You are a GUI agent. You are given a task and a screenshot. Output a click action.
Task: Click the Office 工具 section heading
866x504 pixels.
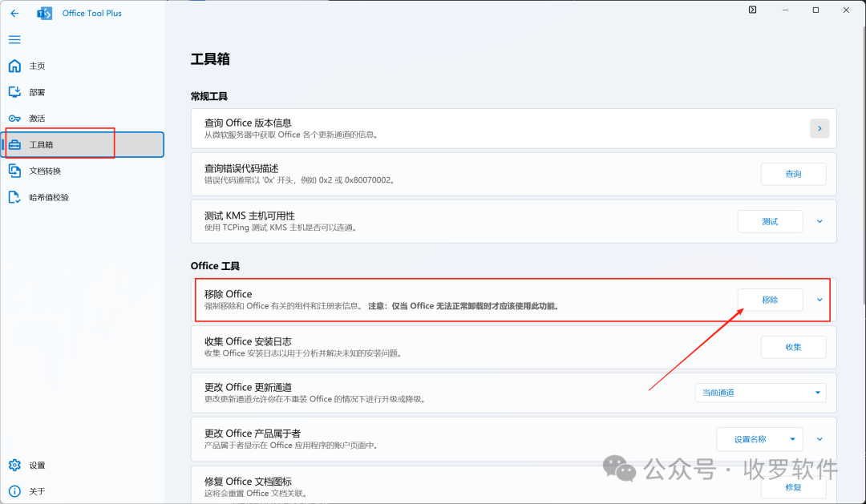[x=216, y=266]
